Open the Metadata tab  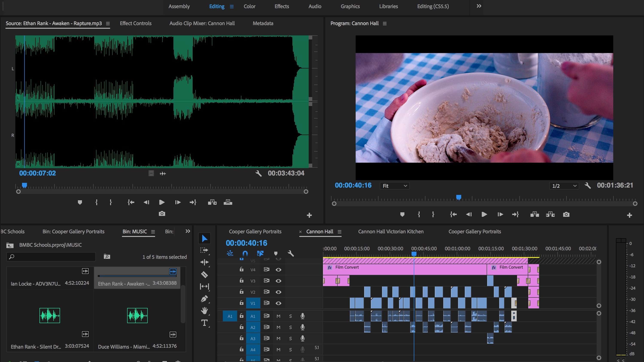263,24
